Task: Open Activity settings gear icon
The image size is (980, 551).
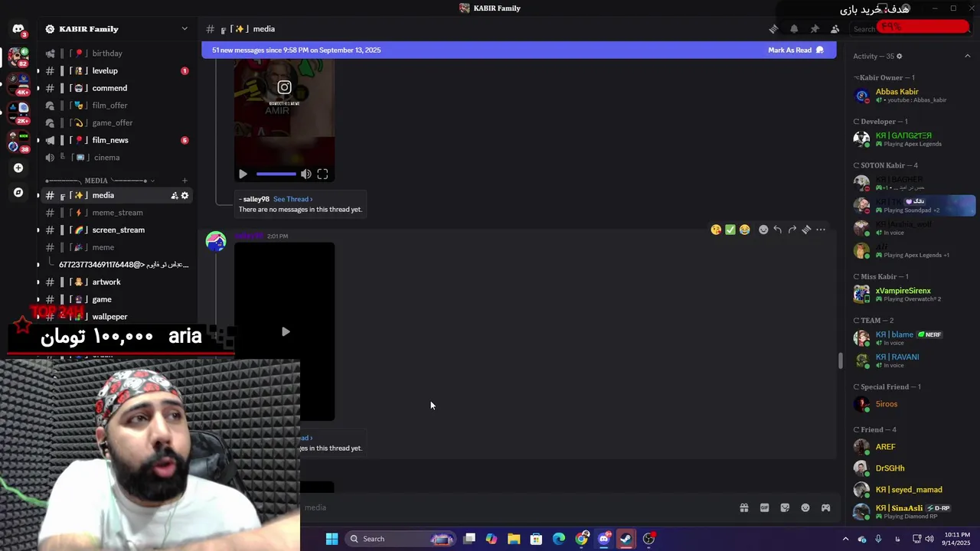Action: pos(899,56)
